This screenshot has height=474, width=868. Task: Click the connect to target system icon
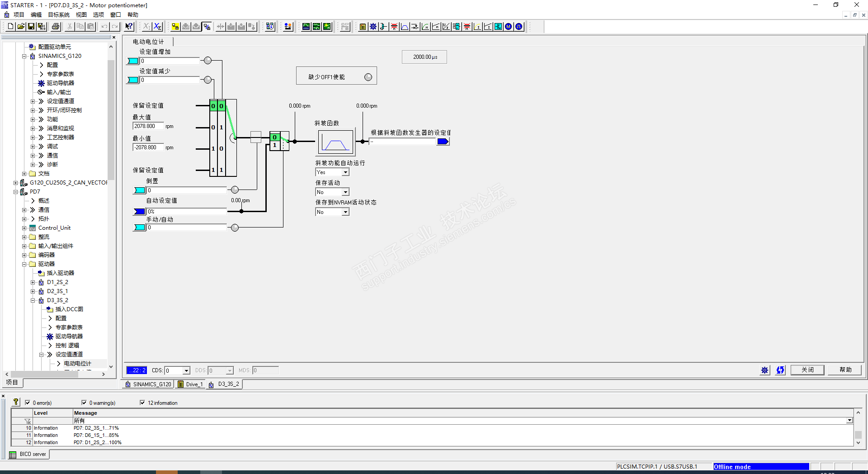[175, 27]
